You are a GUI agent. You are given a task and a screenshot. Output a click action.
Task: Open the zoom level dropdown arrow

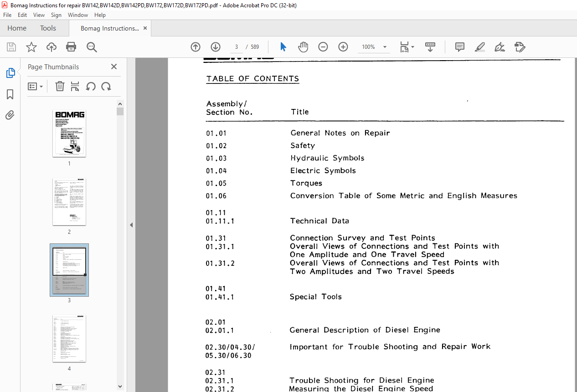[385, 47]
